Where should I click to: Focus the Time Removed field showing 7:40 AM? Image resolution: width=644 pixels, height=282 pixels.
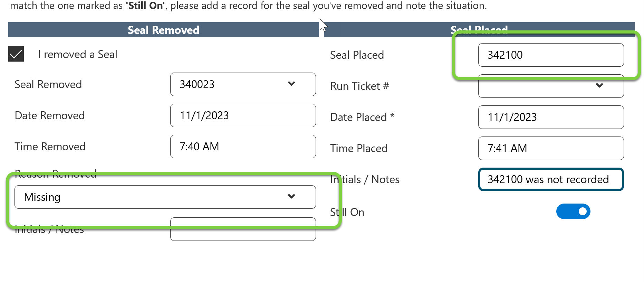click(242, 147)
